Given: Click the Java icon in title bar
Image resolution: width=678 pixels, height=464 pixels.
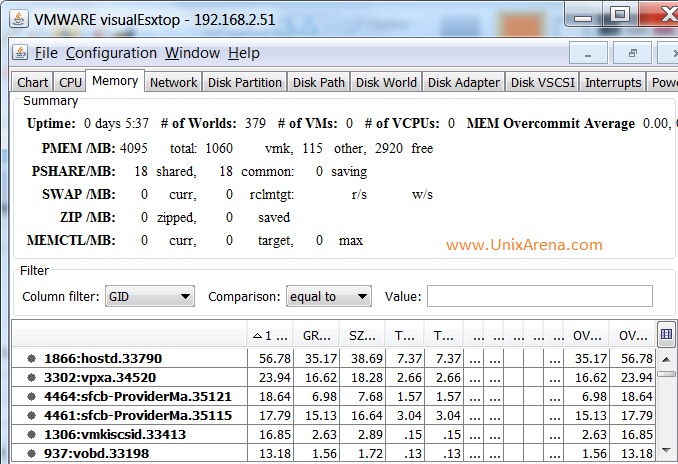Looking at the screenshot, I should coord(19,19).
